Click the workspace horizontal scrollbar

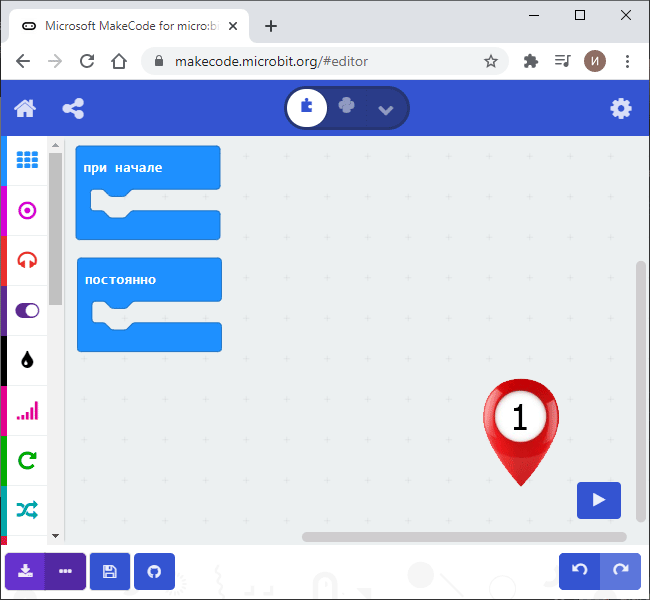[x=464, y=537]
